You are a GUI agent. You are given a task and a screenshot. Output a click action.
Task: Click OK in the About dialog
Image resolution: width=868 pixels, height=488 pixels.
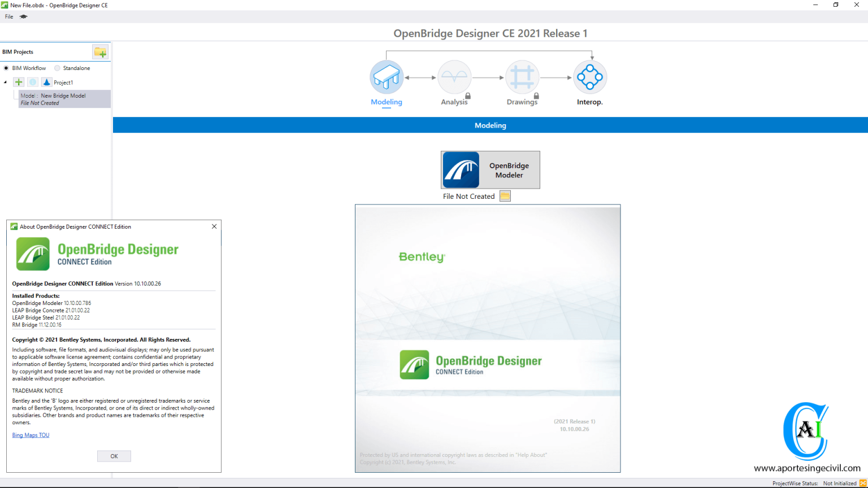[114, 456]
